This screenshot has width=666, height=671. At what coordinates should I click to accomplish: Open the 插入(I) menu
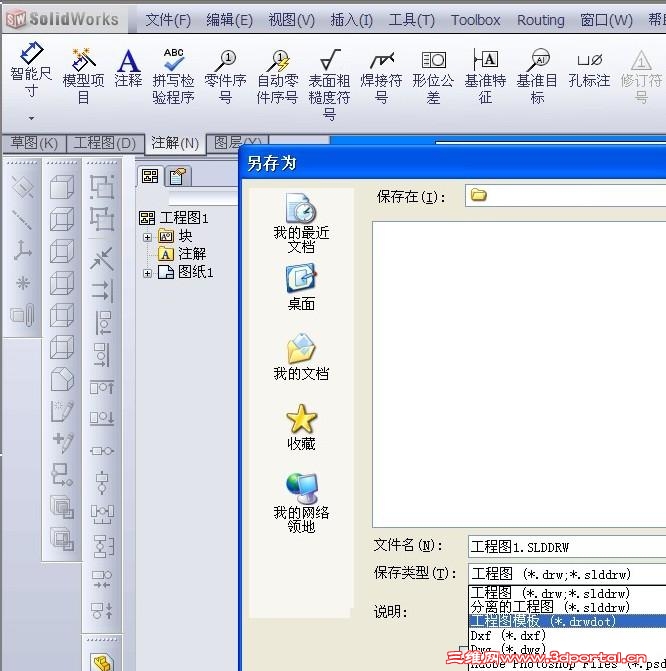(x=351, y=20)
